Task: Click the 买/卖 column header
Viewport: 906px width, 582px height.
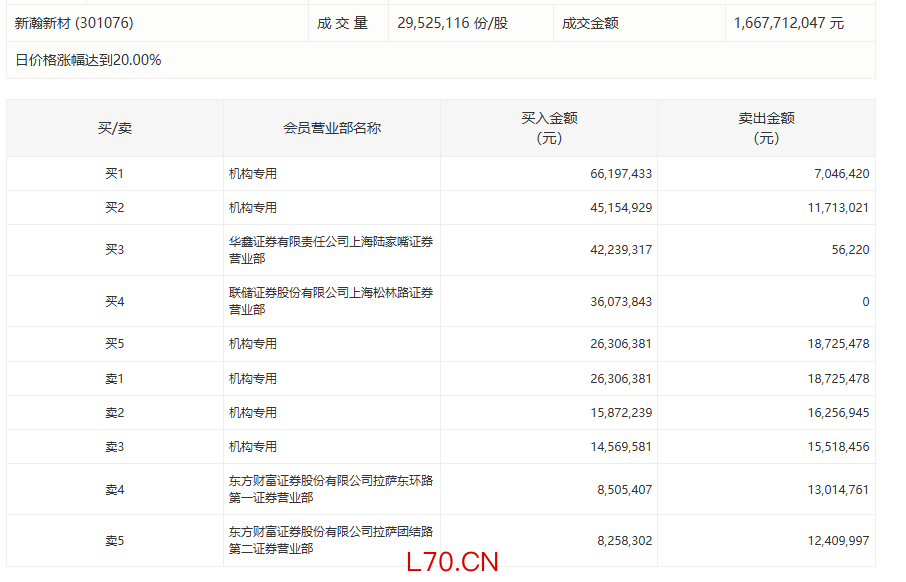Action: pyautogui.click(x=114, y=128)
